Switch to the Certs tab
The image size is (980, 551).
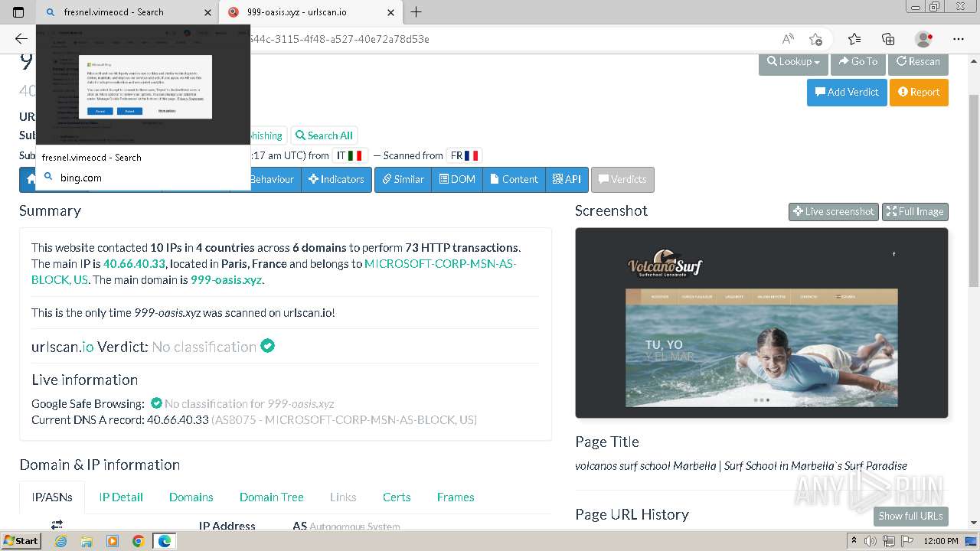[x=397, y=497]
